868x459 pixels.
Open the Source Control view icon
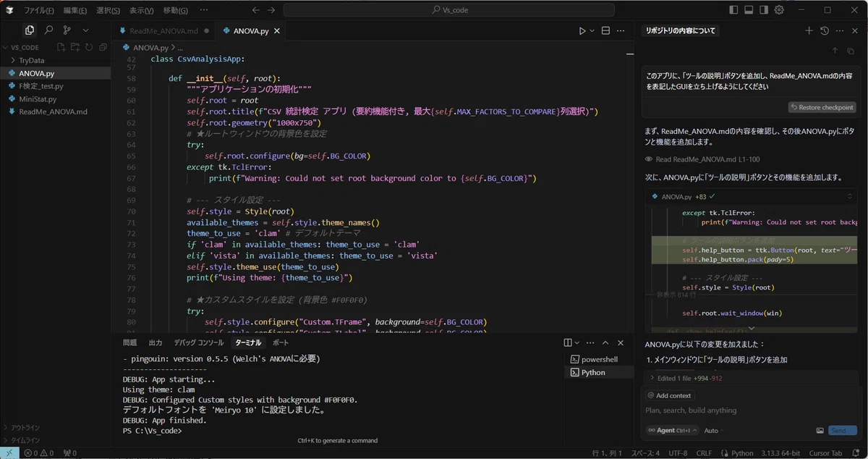tap(67, 30)
